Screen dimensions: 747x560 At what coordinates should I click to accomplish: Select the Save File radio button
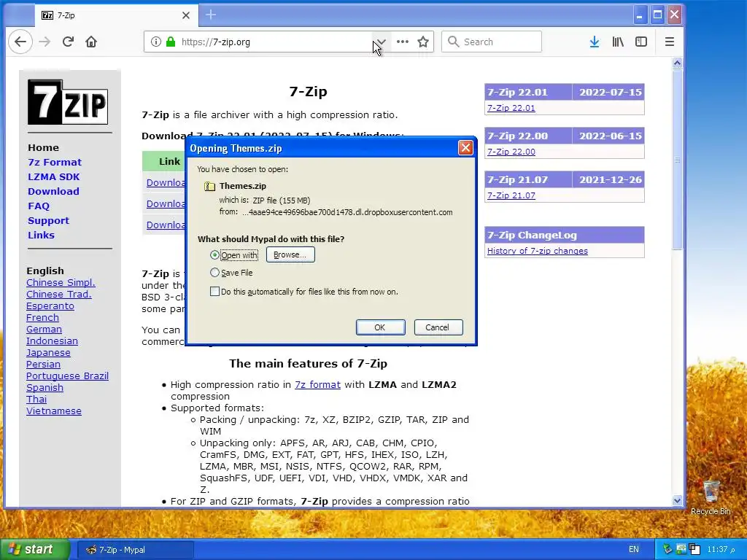point(214,273)
